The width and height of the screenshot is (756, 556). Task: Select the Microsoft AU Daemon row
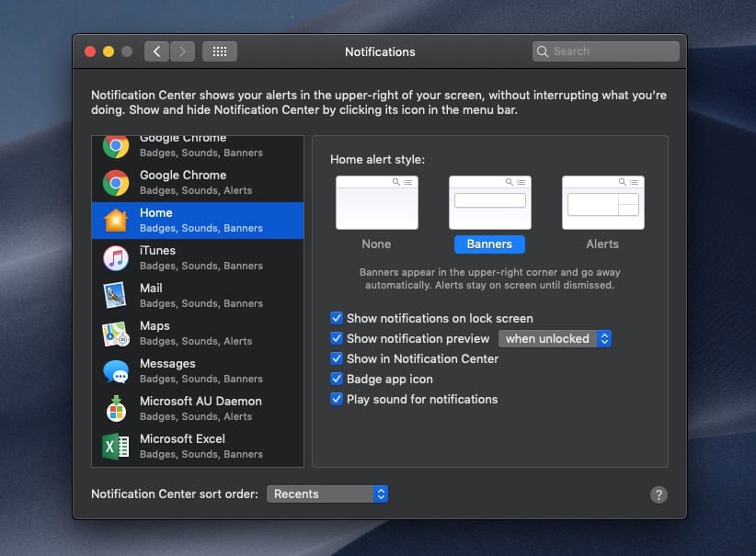pos(198,409)
